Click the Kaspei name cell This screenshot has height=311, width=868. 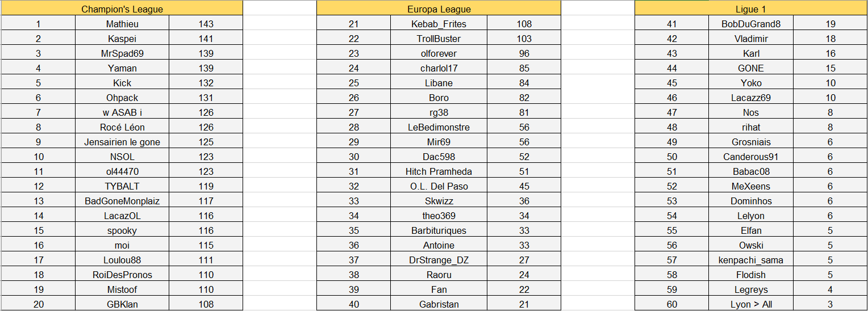click(122, 39)
